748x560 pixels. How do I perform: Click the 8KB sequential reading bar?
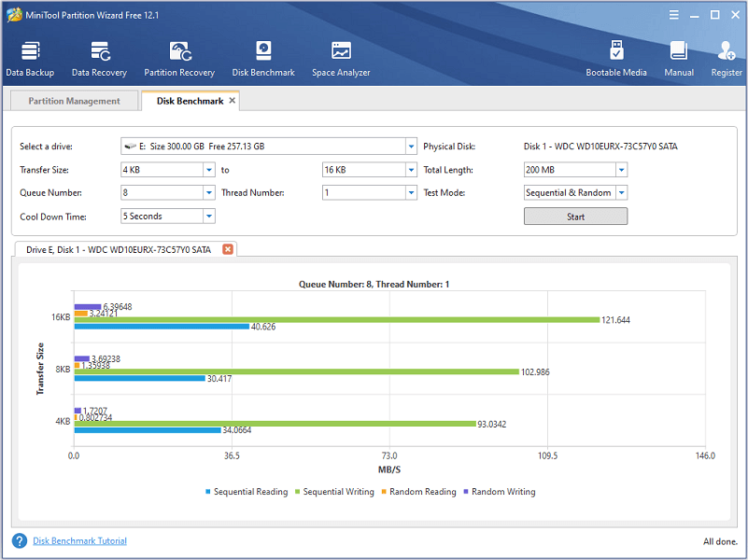[x=140, y=378]
